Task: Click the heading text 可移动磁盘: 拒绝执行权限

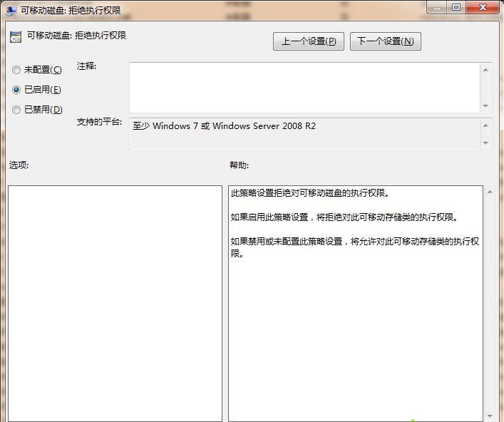Action: click(76, 36)
